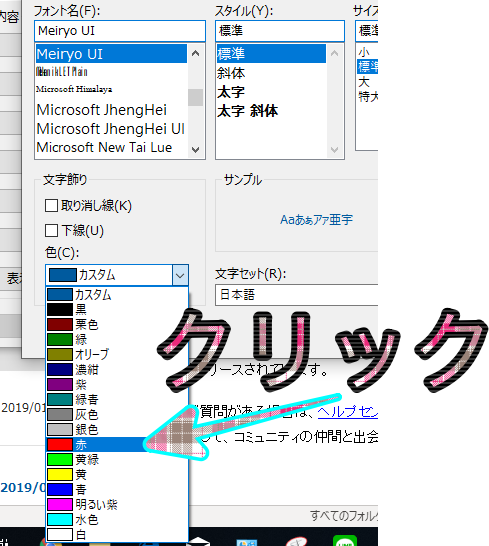
Task: Open the ヘルプセン link on the page
Action: pos(348,412)
